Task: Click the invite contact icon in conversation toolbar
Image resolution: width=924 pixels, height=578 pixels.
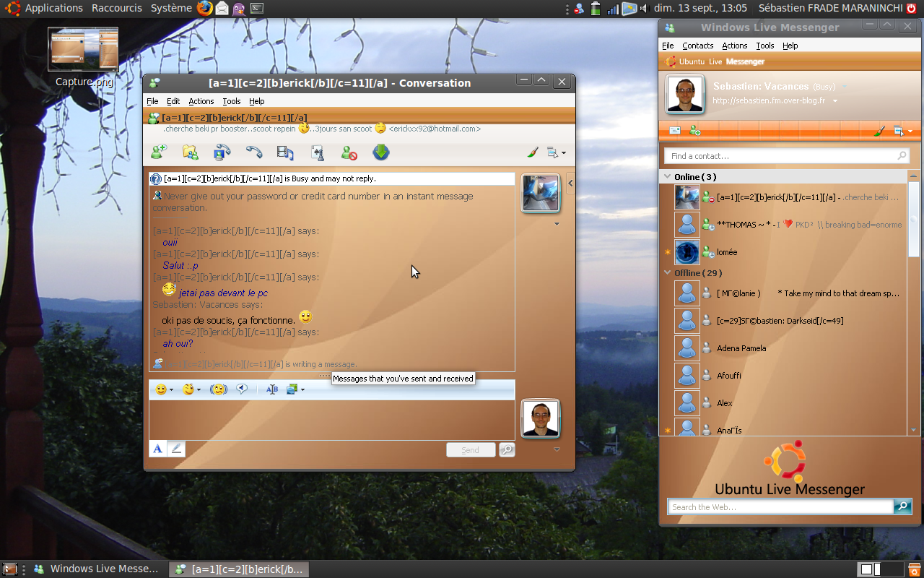Action: point(158,152)
